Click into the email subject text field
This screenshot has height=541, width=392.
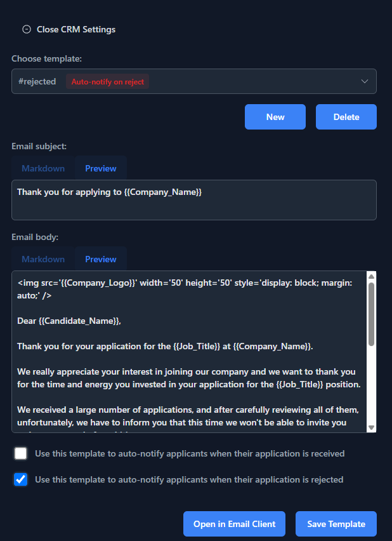click(193, 200)
